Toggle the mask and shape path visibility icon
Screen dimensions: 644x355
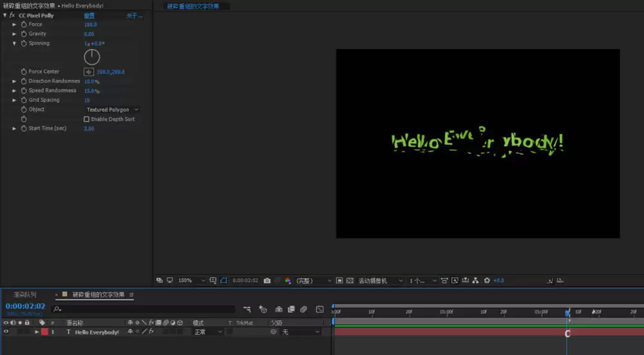[223, 281]
